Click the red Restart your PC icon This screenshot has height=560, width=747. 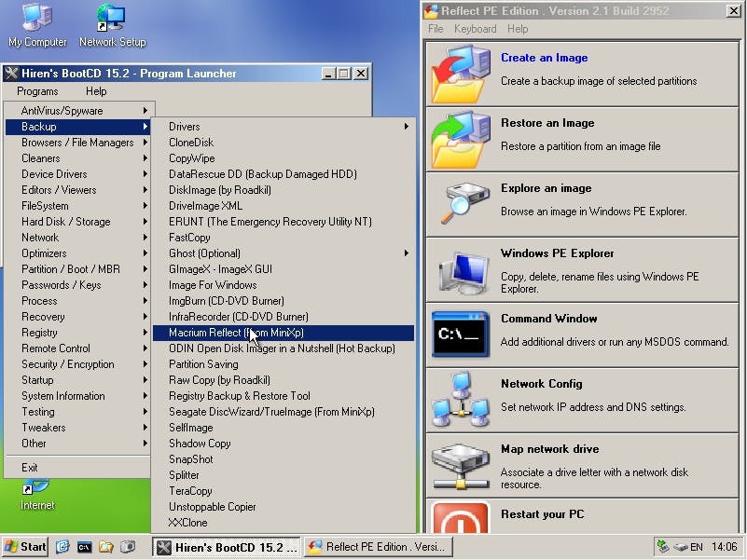pos(460,518)
